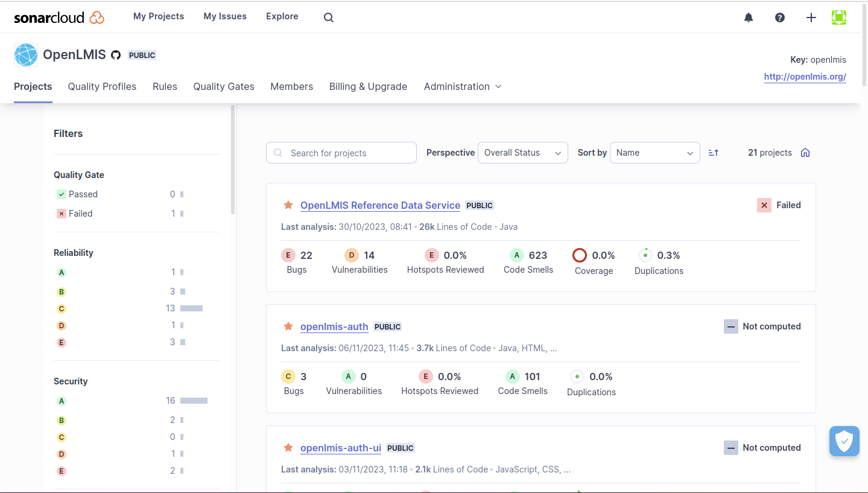868x493 pixels.
Task: Click the Search for projects field
Action: click(x=341, y=153)
